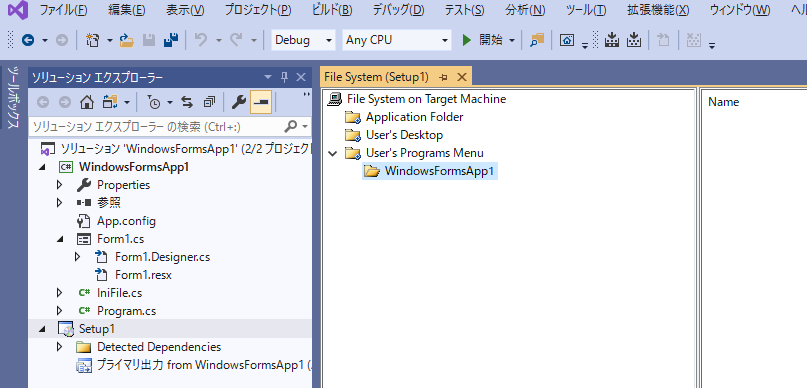Viewport: 807px width, 388px height.
Task: Expand the IniFile.cs node
Action: click(60, 293)
